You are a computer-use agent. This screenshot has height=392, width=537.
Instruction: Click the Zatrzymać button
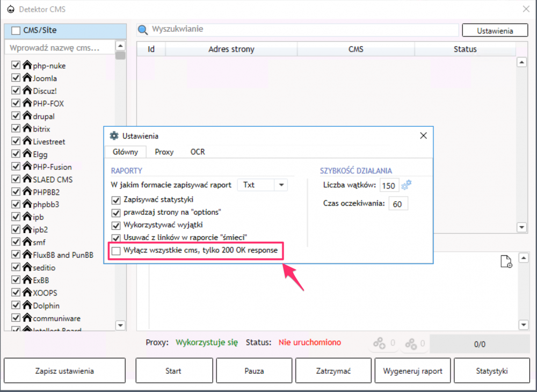pos(333,371)
